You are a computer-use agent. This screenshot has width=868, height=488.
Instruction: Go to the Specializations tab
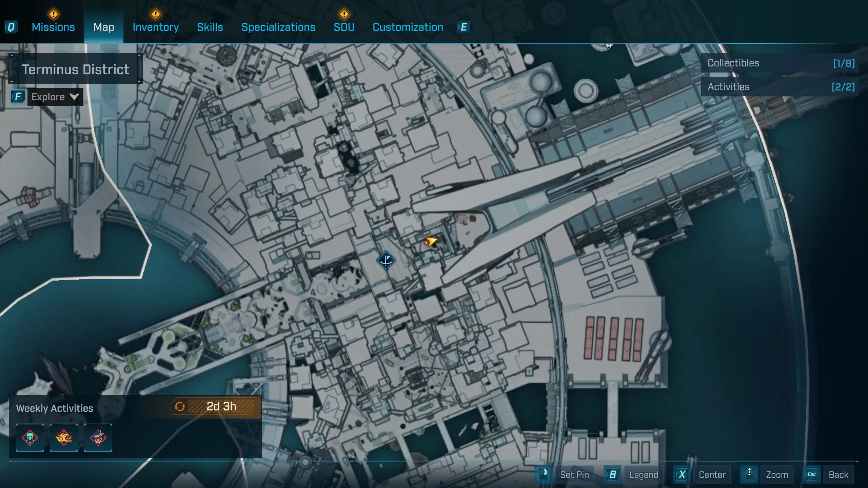click(278, 27)
